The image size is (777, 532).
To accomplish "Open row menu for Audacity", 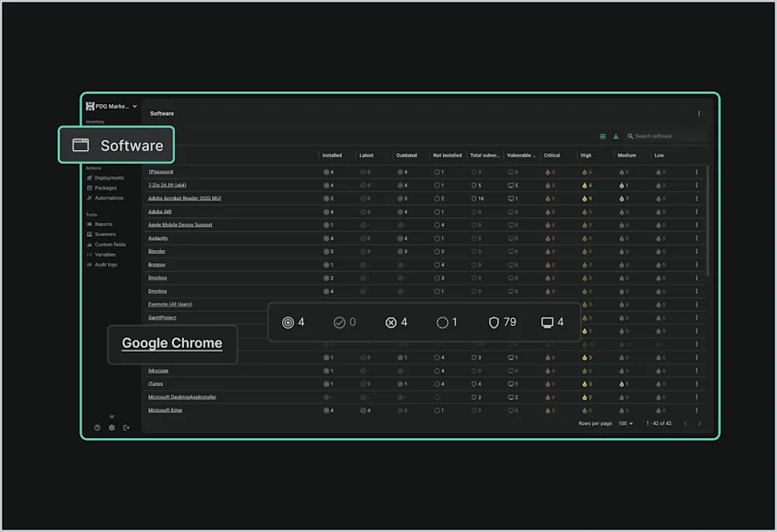I will point(696,238).
